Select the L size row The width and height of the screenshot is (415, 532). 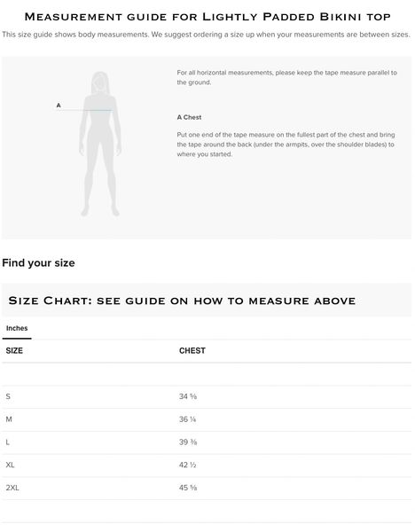click(207, 442)
